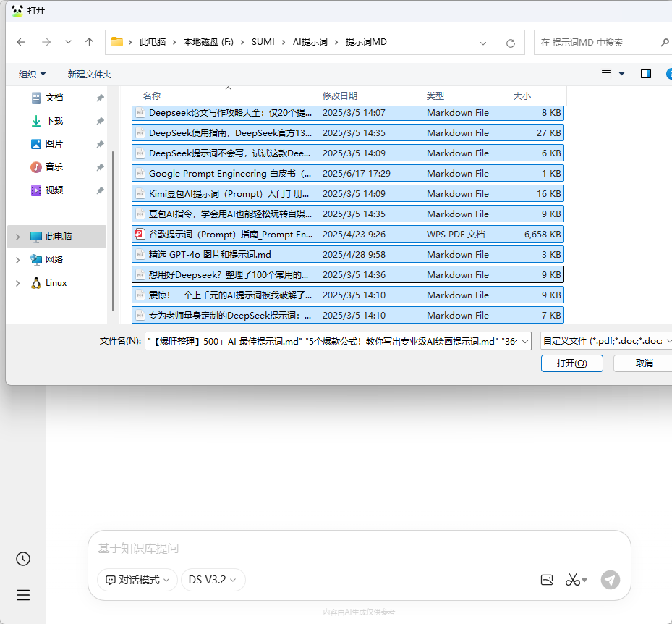Click the refresh button beside address bar
Viewport: 672px width, 624px height.
511,43
